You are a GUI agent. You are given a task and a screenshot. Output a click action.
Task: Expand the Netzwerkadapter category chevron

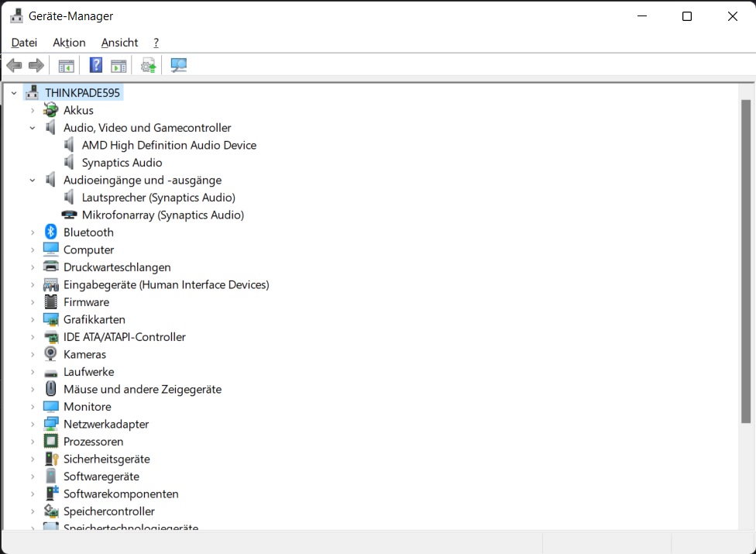click(33, 425)
